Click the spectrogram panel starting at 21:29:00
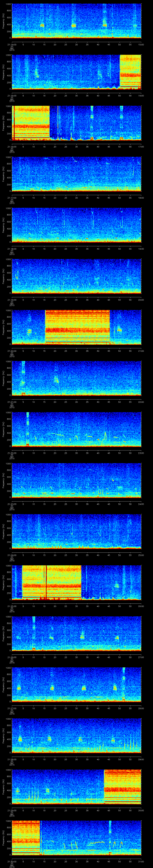Viewport: 153px width, 868px height. click(x=77, y=786)
